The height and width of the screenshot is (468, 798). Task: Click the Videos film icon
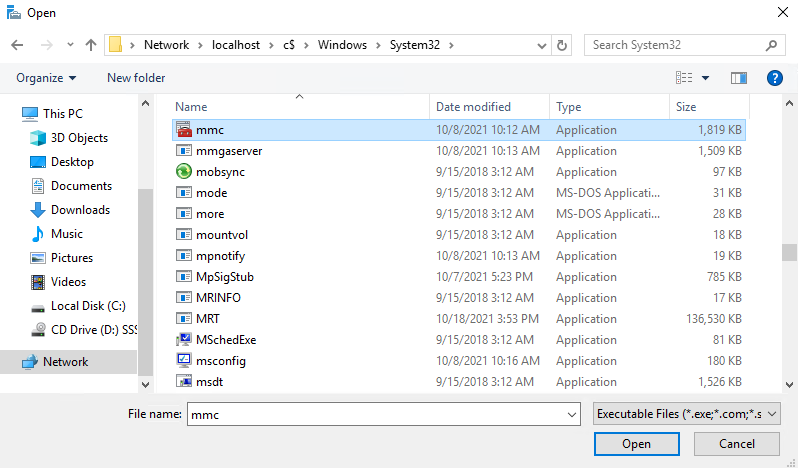tap(38, 281)
